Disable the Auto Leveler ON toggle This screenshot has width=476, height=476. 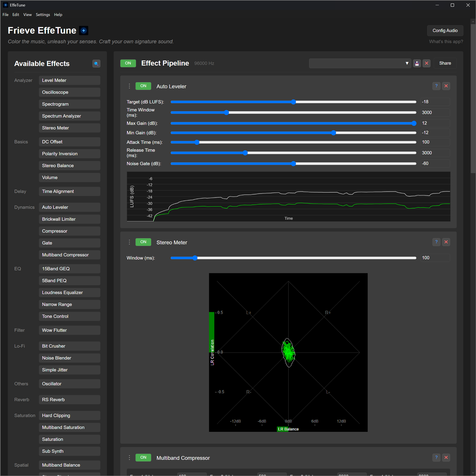coord(143,86)
